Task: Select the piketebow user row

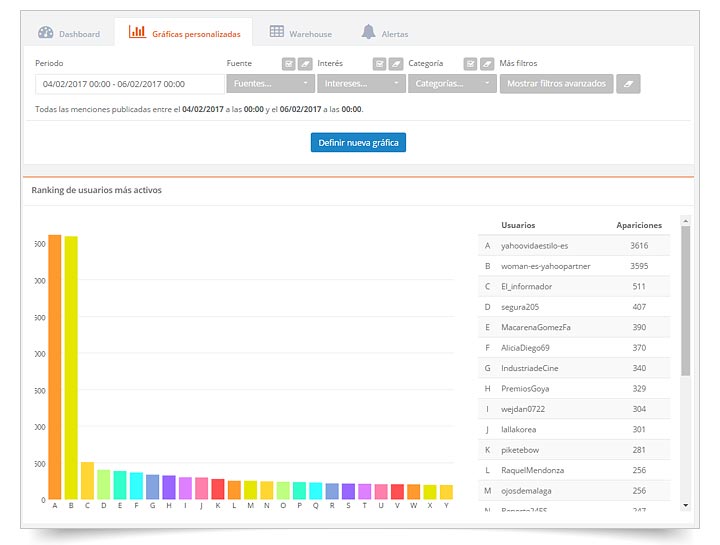Action: click(x=574, y=450)
